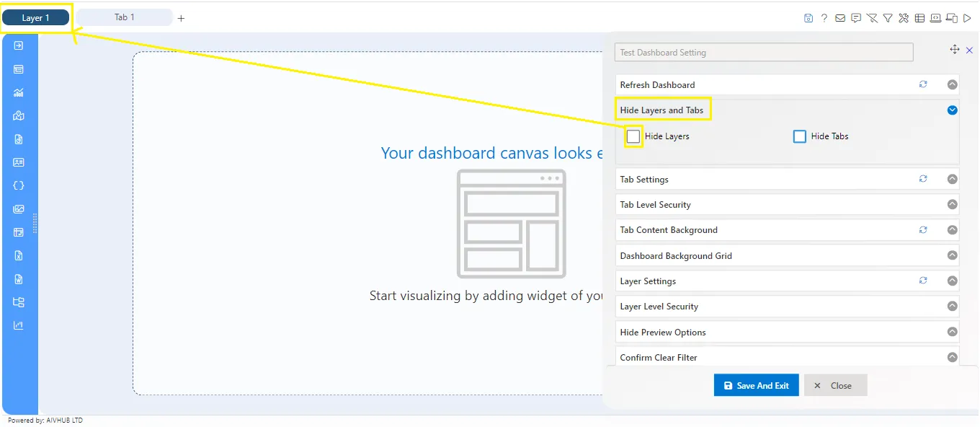
Task: Select the Word file sidebar icon
Action: 19,279
